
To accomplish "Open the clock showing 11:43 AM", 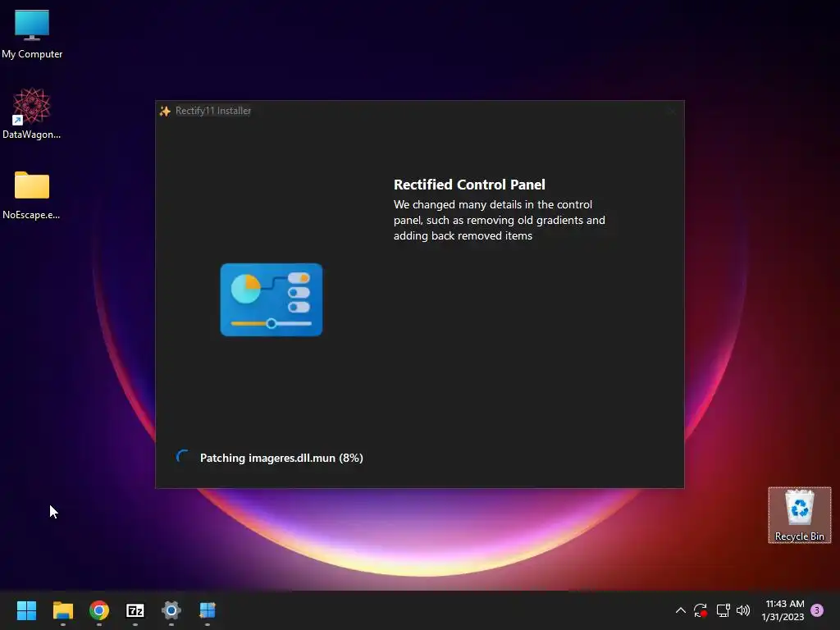I will [x=783, y=610].
